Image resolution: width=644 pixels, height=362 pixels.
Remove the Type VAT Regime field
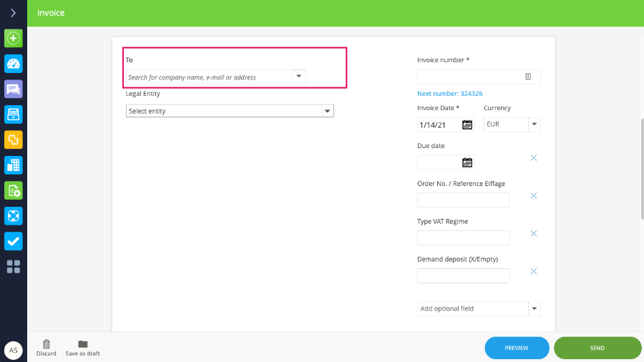[x=534, y=233]
